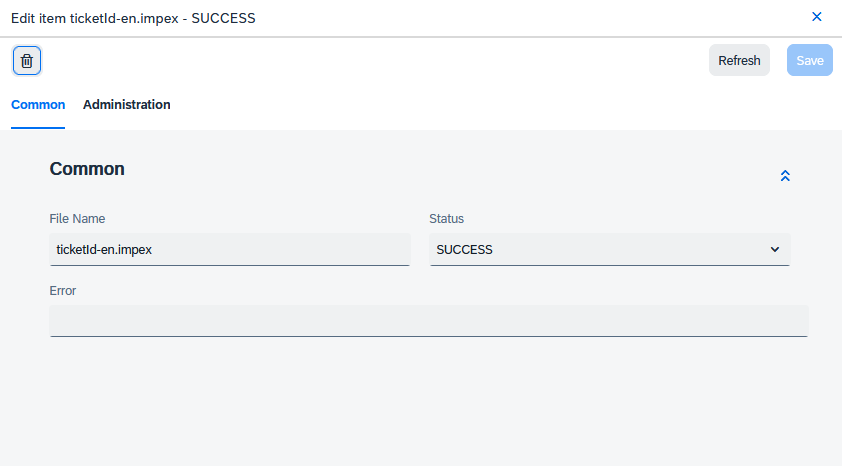Click the trash delete icon
Screen dimensions: 842x466
(27, 61)
